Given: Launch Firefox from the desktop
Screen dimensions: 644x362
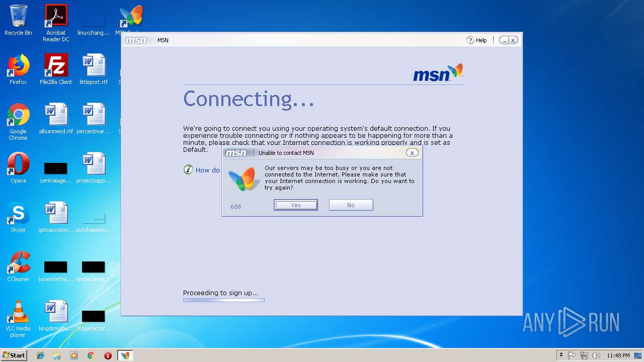Looking at the screenshot, I should pos(18,69).
